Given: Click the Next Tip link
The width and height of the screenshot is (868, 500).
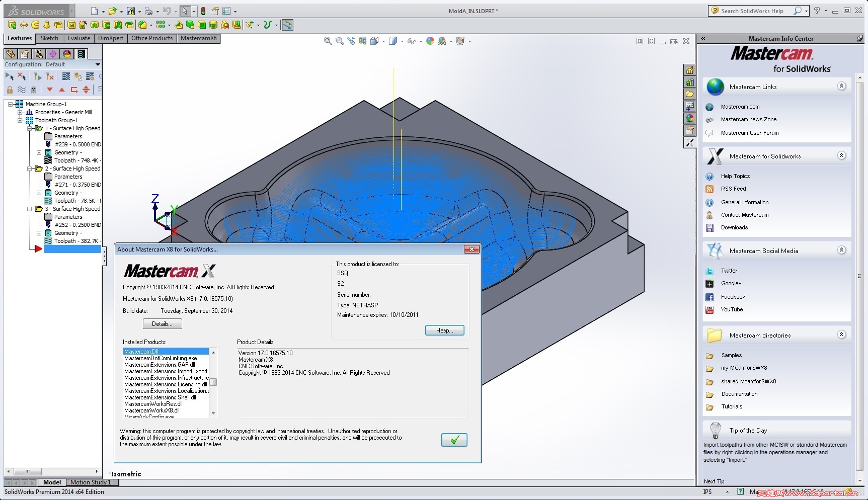Looking at the screenshot, I should (714, 481).
